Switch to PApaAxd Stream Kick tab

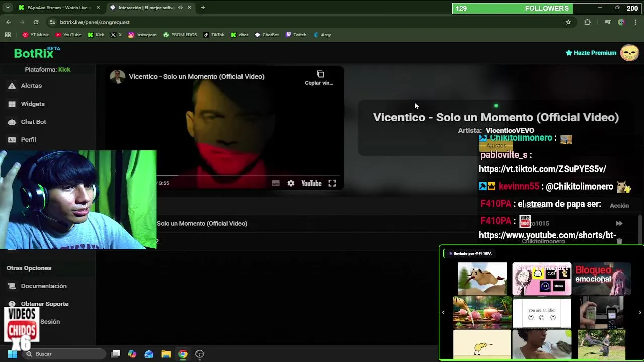59,8
